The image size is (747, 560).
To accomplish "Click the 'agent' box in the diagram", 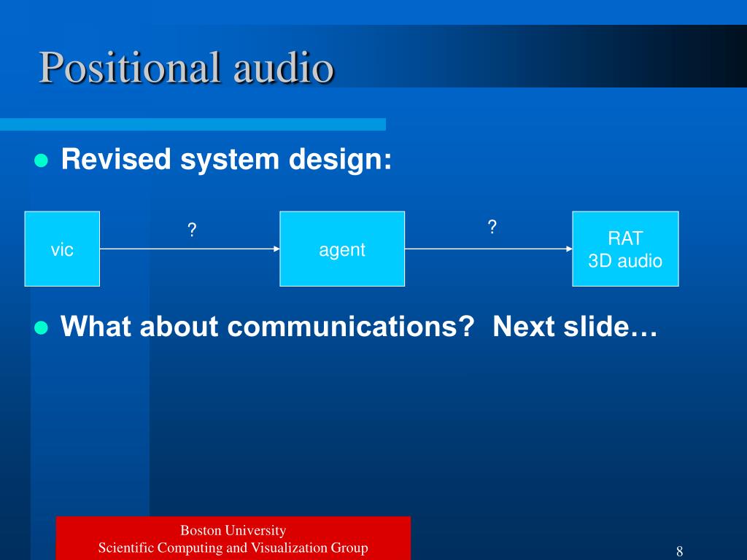I will [342, 249].
